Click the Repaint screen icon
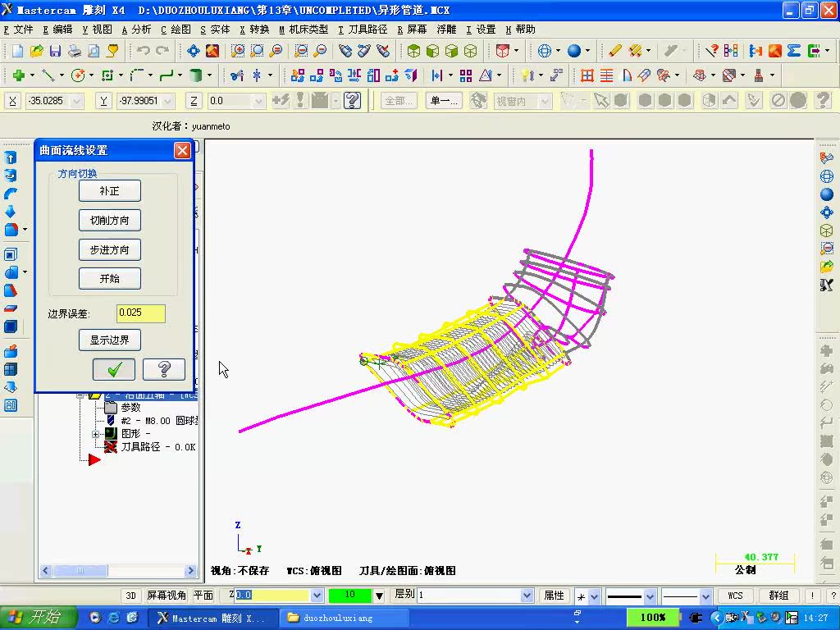840x630 pixels. pos(212,51)
